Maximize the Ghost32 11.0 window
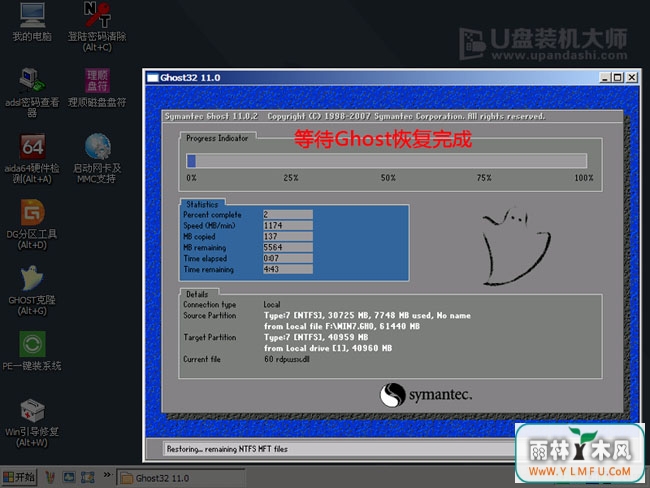Viewport: 650px width, 488px height. click(x=618, y=78)
